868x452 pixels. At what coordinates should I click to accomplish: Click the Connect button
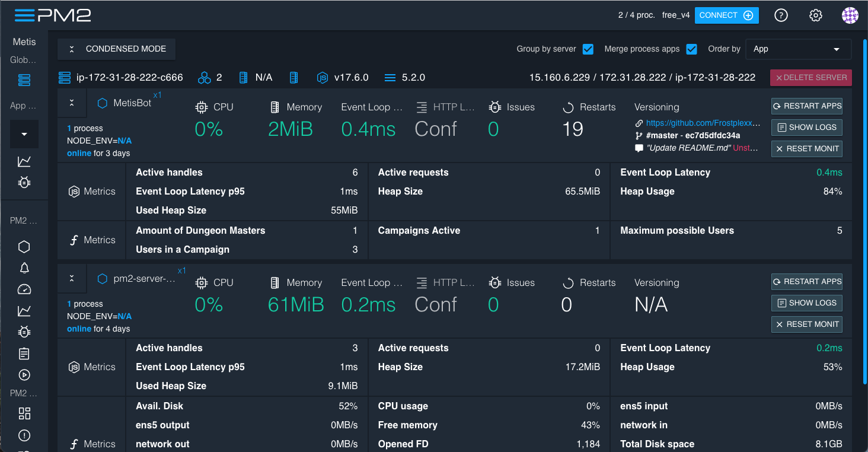click(x=727, y=15)
